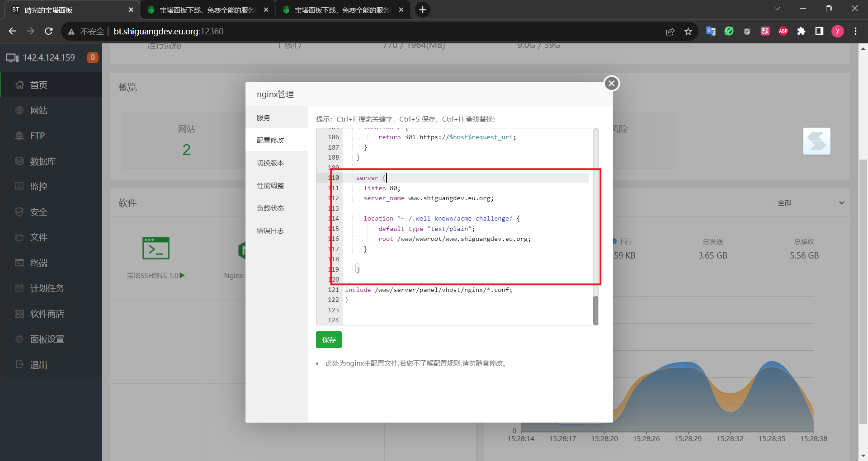The width and height of the screenshot is (868, 461).
Task: Open 安全 in the sidebar
Action: pos(51,212)
